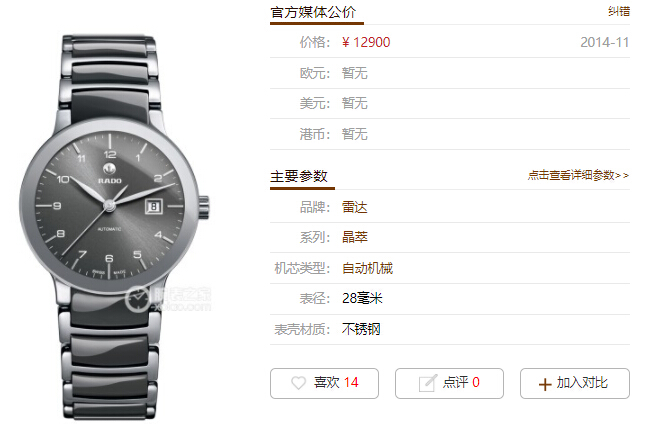The height and width of the screenshot is (424, 646).
Task: Select the 官方媒体公价 heading tab
Action: [313, 12]
